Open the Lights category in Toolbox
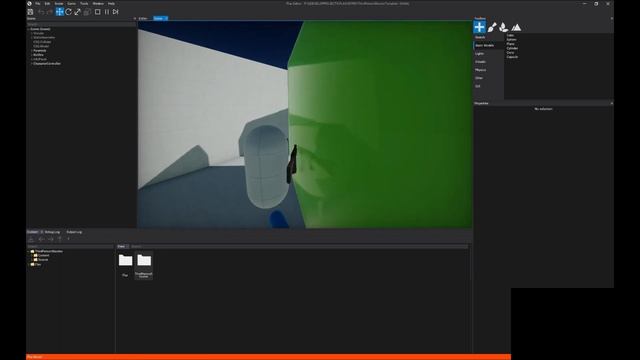 489,53
